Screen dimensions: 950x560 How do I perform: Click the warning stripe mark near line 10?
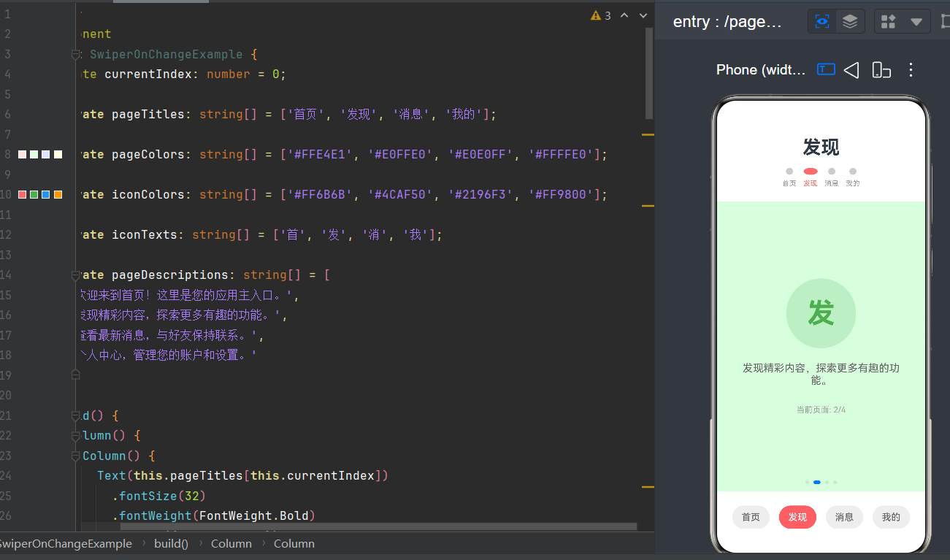[648, 206]
